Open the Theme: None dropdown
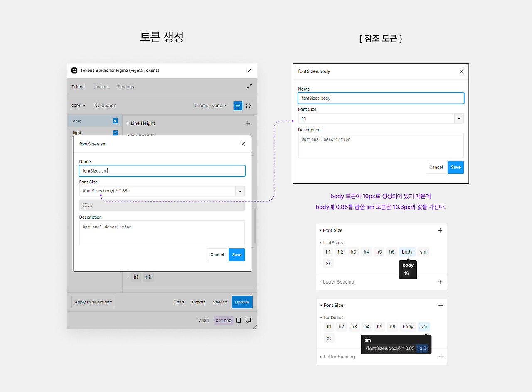The height and width of the screenshot is (392, 532). 211,105
